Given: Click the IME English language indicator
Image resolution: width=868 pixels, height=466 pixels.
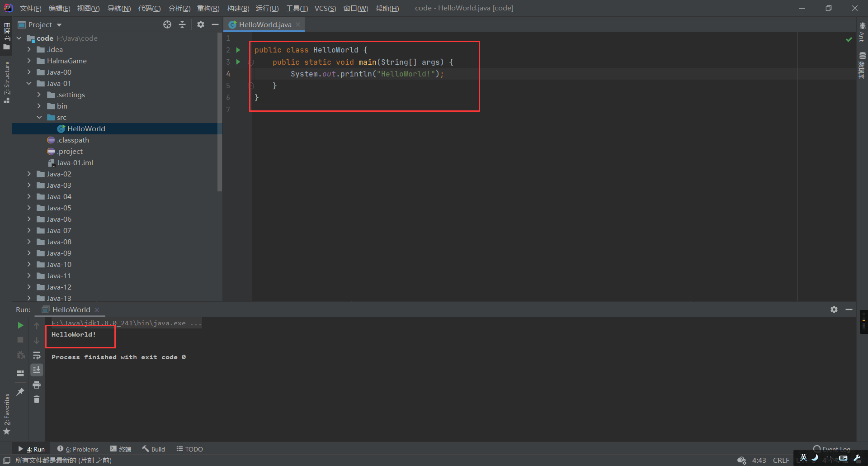Looking at the screenshot, I should point(803,457).
